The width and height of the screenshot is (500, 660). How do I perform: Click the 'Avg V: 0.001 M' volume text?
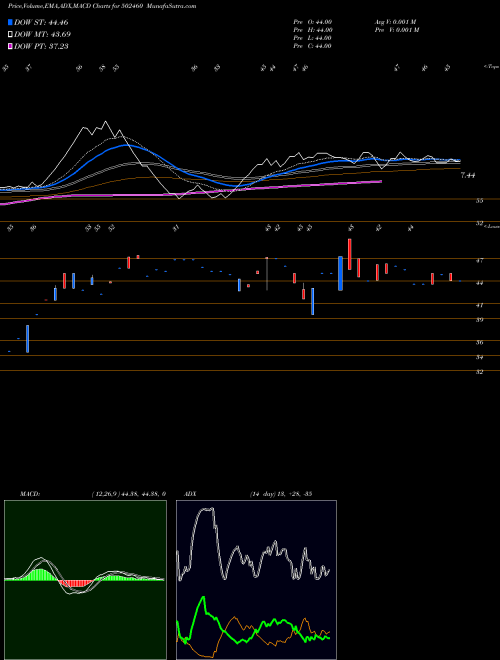point(395,22)
